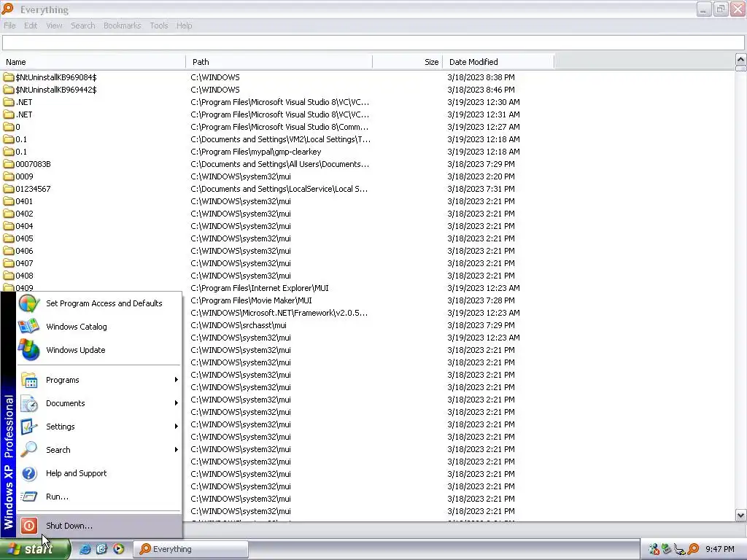Image resolution: width=747 pixels, height=560 pixels.
Task: Click path C:\Program Files\mypal\gmp-clearkey
Action: [256, 152]
